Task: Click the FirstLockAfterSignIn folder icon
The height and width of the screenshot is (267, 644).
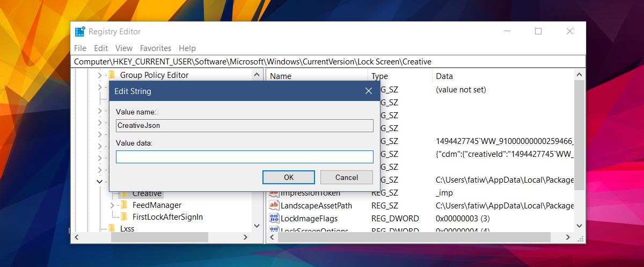Action: [x=124, y=217]
